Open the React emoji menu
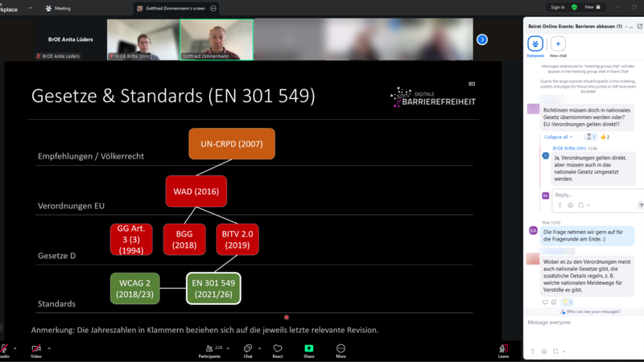The image size is (644, 362). (x=278, y=348)
